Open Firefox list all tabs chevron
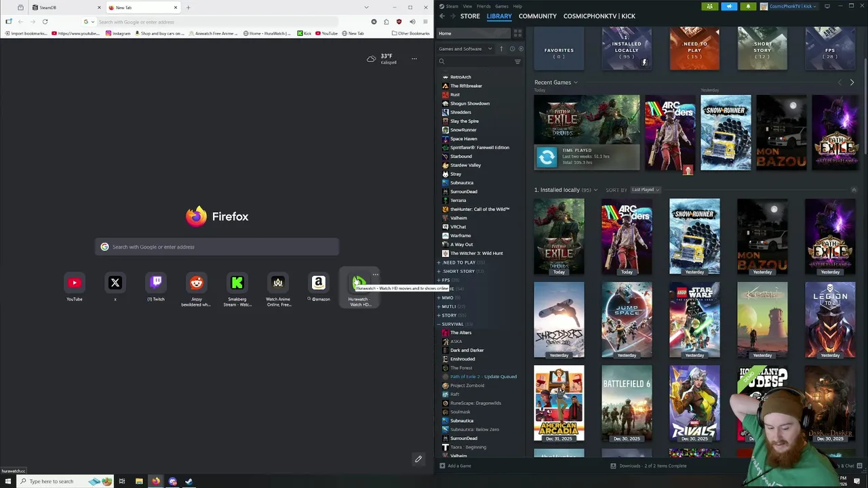Image resolution: width=868 pixels, height=488 pixels. (x=366, y=7)
